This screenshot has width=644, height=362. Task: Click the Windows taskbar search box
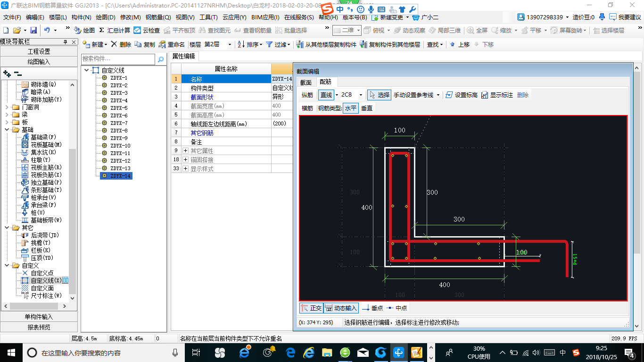(105, 352)
